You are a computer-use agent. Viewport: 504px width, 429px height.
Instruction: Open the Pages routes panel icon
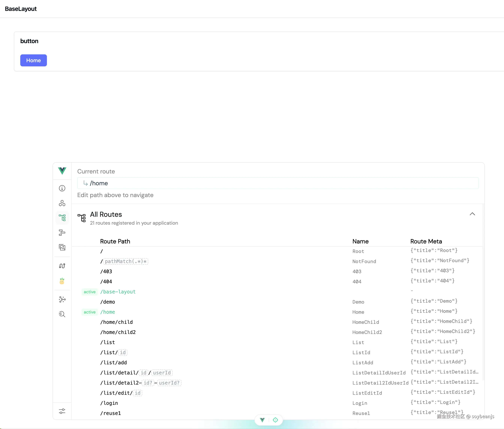(x=62, y=218)
